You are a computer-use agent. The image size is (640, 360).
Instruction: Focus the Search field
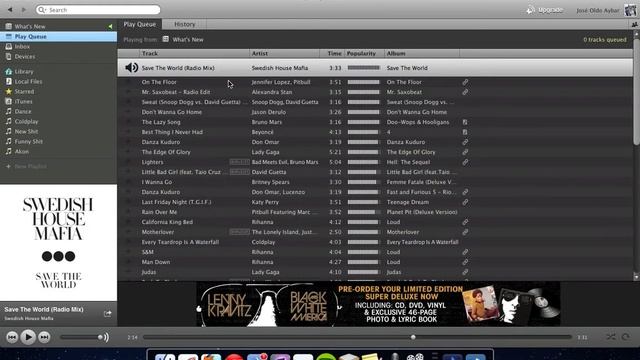pyautogui.click(x=98, y=10)
